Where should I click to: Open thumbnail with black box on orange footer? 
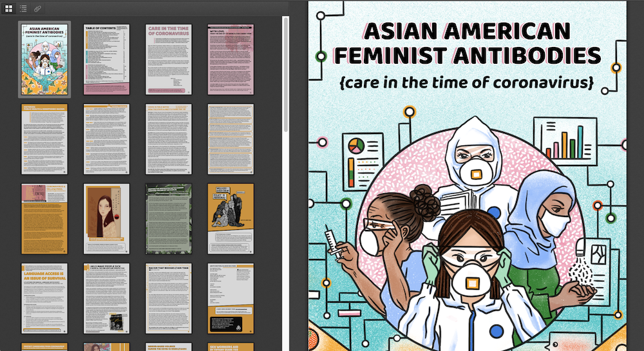point(231,298)
